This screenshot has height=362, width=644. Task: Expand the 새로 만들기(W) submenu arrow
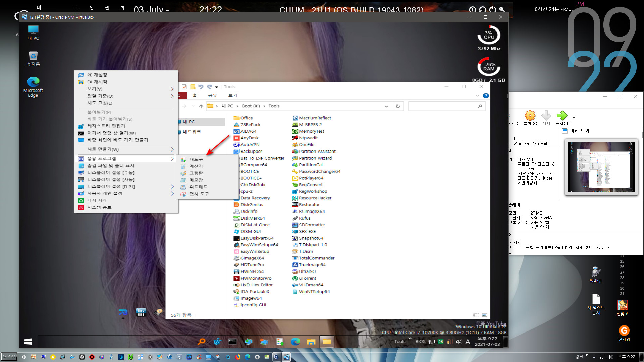tap(172, 149)
